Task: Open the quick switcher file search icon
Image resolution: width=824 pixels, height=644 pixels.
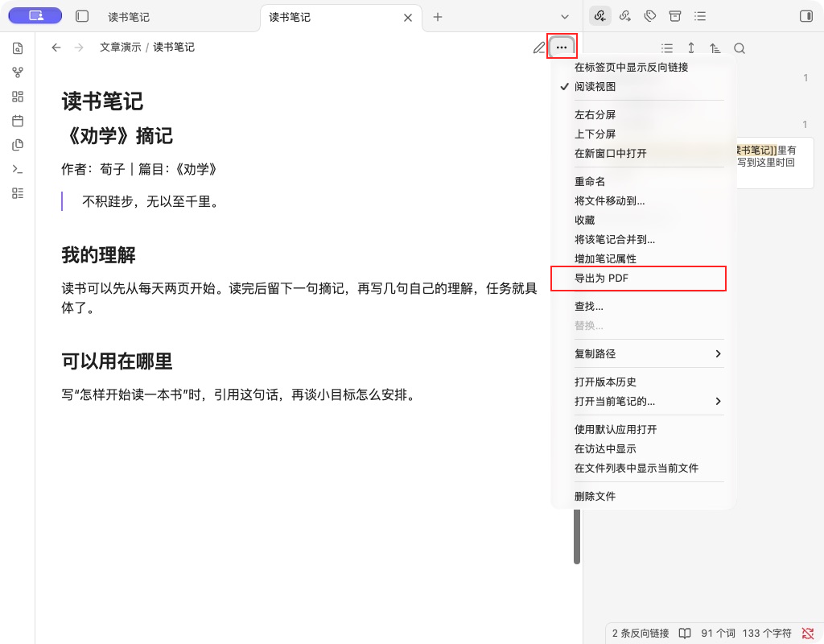Action: click(18, 48)
